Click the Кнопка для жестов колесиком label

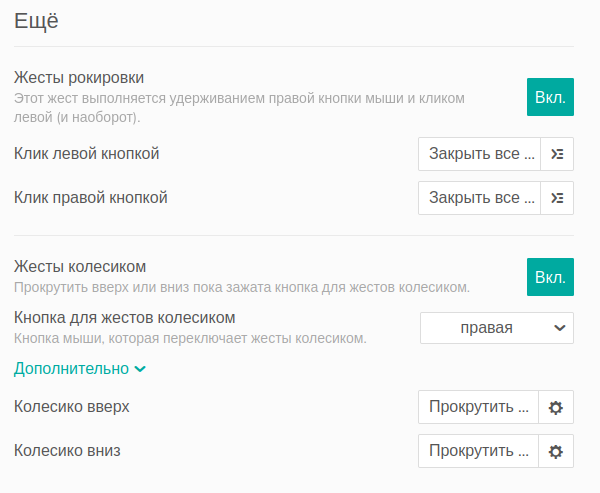124,318
